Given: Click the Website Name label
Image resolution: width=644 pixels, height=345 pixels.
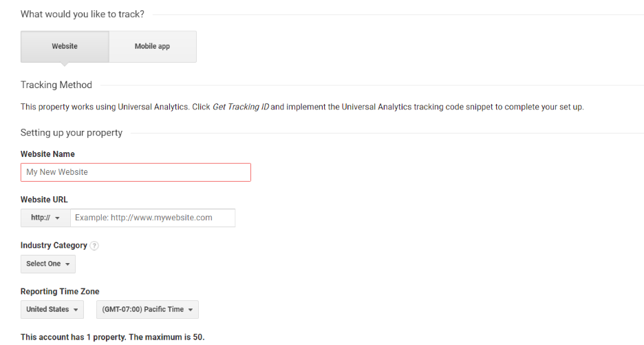Looking at the screenshot, I should pos(47,154).
